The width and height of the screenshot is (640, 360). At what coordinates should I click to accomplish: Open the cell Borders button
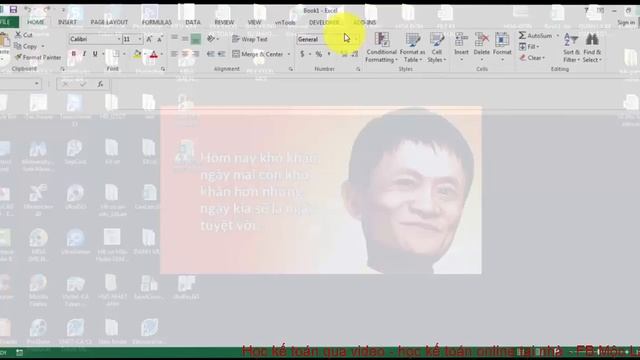116,54
